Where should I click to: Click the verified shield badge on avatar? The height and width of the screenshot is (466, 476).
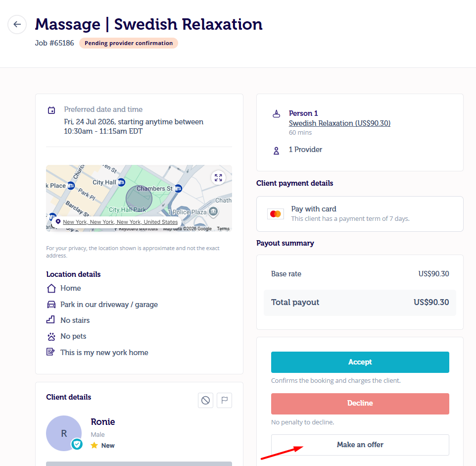[77, 444]
